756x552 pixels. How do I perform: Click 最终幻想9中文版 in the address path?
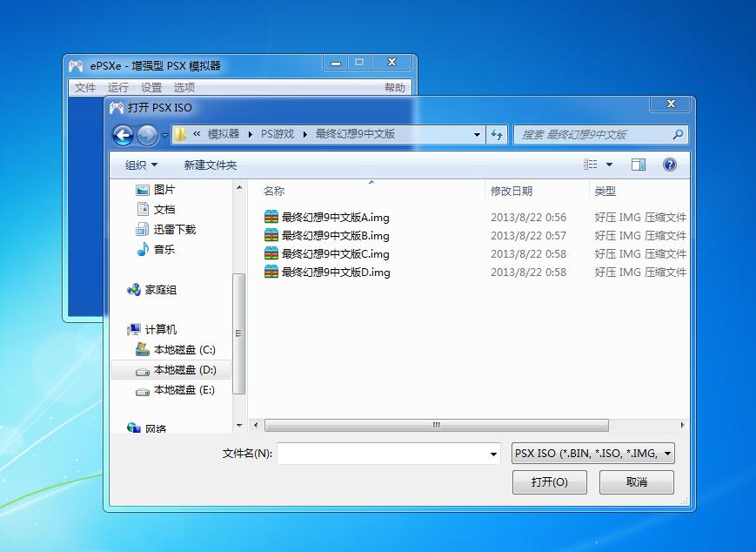355,134
